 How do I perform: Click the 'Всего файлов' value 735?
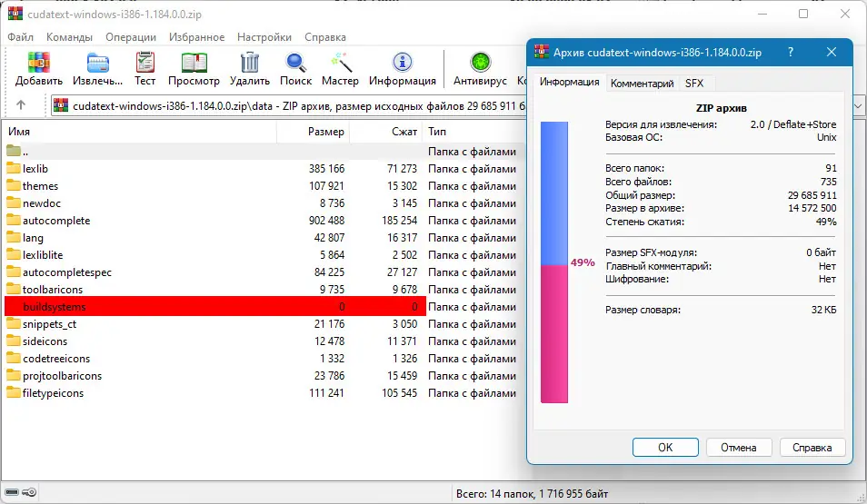tap(828, 182)
